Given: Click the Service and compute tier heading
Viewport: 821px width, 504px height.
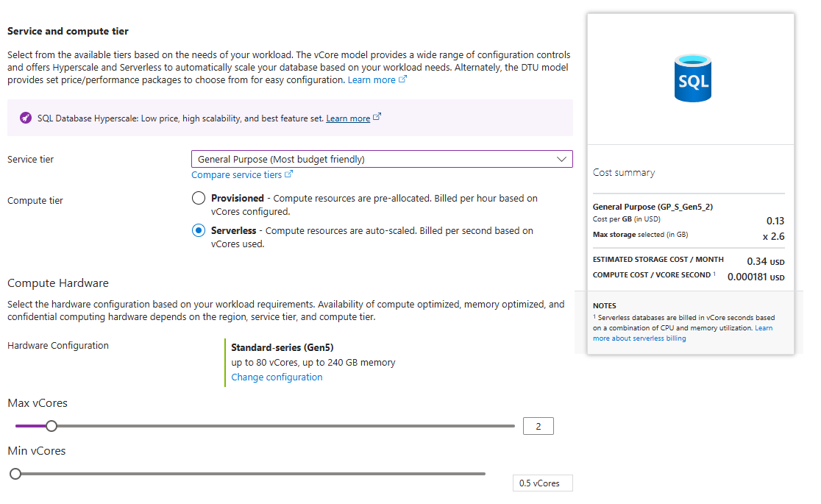Looking at the screenshot, I should (x=68, y=31).
